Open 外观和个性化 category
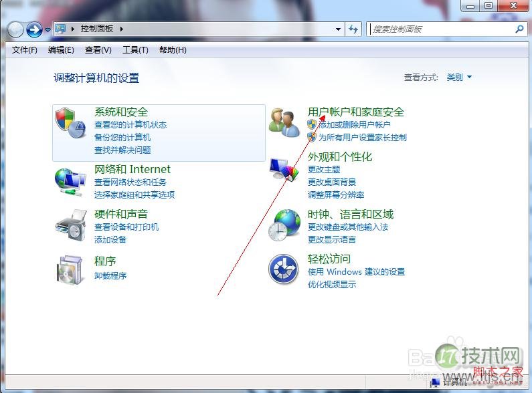 (x=340, y=156)
